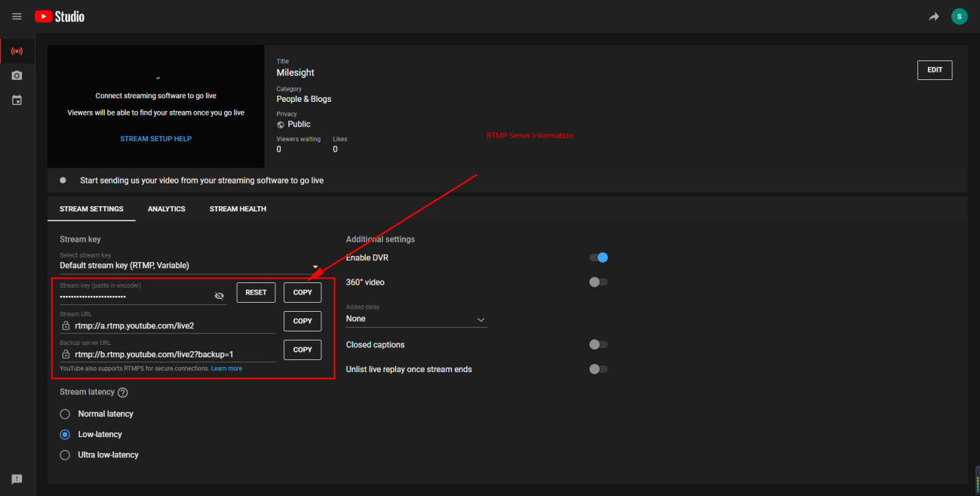Enable Closed captions switch
This screenshot has height=496, width=980.
[598, 345]
